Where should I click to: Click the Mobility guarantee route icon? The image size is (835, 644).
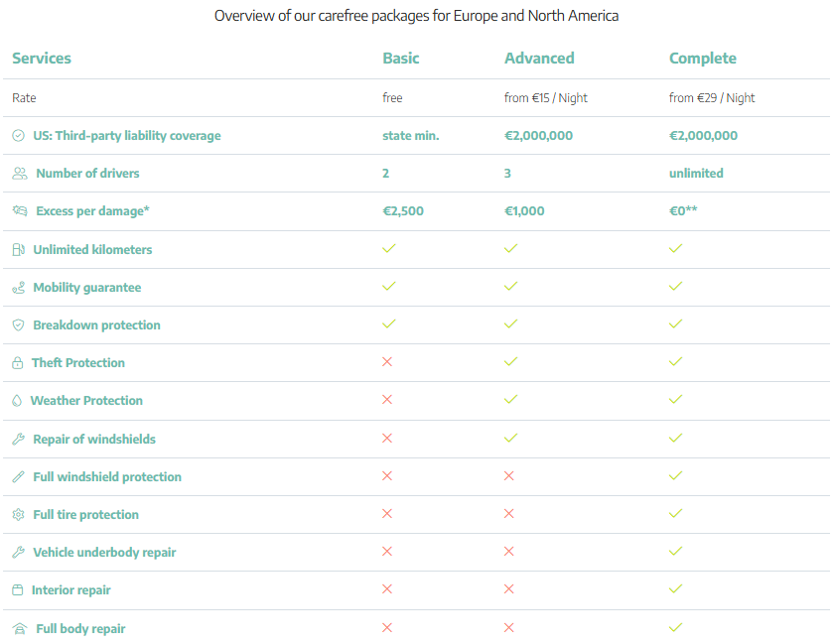click(x=18, y=288)
